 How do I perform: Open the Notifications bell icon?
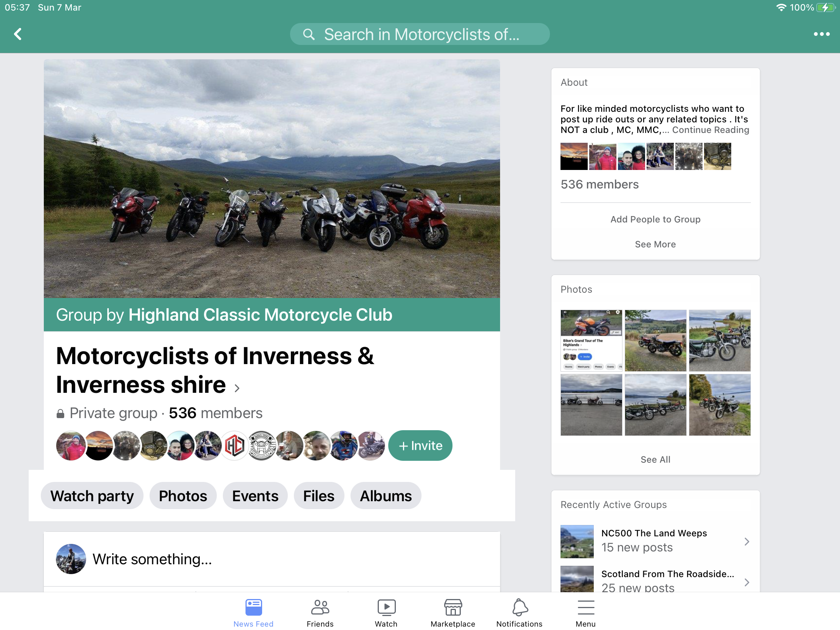pyautogui.click(x=519, y=607)
